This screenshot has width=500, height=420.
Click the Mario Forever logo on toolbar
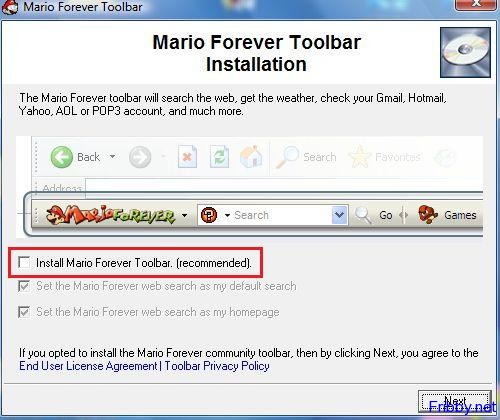pyautogui.click(x=111, y=215)
